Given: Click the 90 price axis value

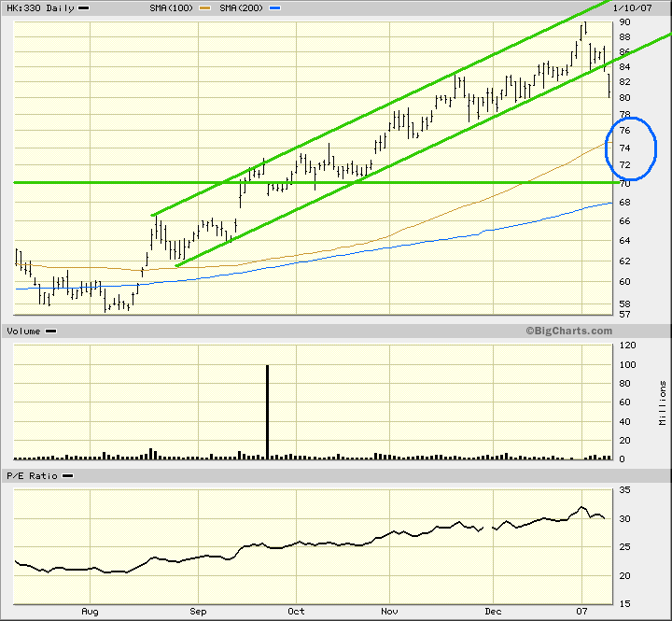Looking at the screenshot, I should pyautogui.click(x=624, y=21).
